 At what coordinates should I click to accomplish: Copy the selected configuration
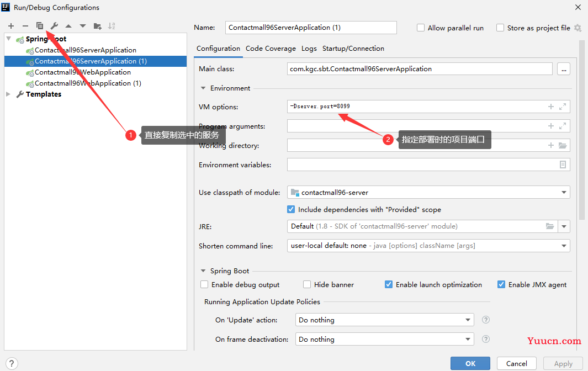tap(40, 26)
